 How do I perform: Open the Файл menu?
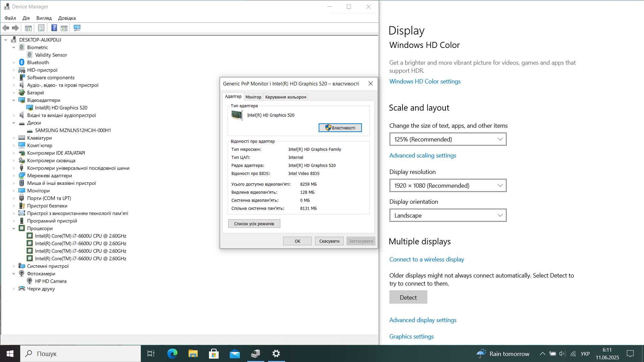(10, 18)
